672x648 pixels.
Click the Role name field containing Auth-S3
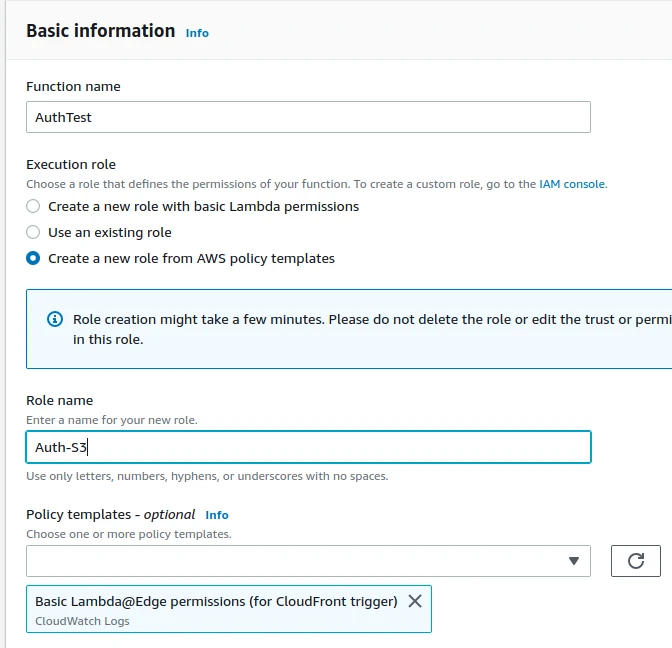pos(308,447)
